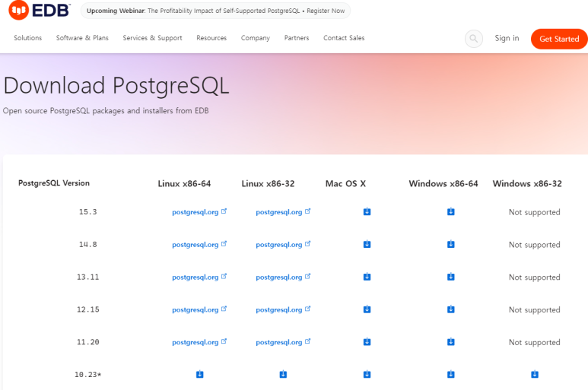Download PostgreSQL 14.8 for Mac OS X
588x390 pixels.
click(x=367, y=244)
